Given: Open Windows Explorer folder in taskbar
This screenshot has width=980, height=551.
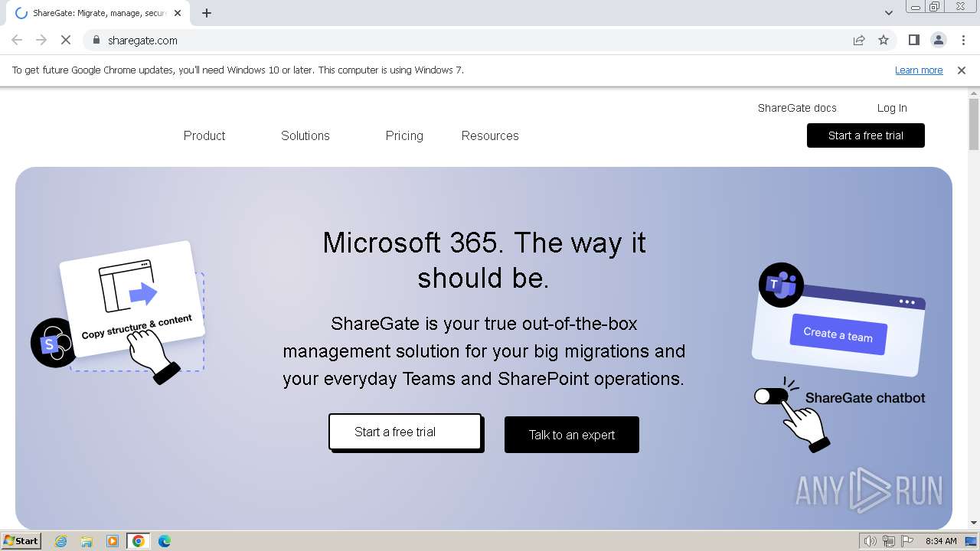Looking at the screenshot, I should (x=87, y=541).
